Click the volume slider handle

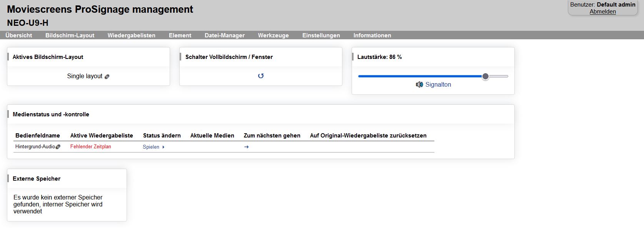pyautogui.click(x=486, y=76)
